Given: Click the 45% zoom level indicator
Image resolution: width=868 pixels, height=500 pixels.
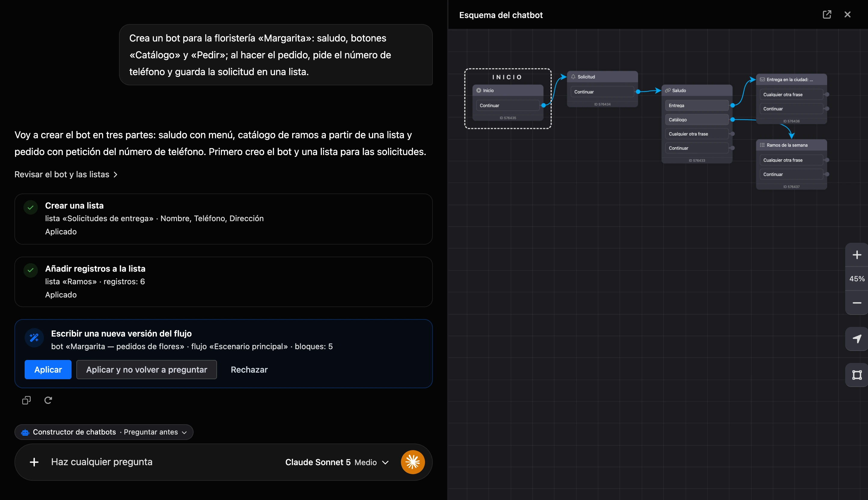Looking at the screenshot, I should [x=857, y=279].
